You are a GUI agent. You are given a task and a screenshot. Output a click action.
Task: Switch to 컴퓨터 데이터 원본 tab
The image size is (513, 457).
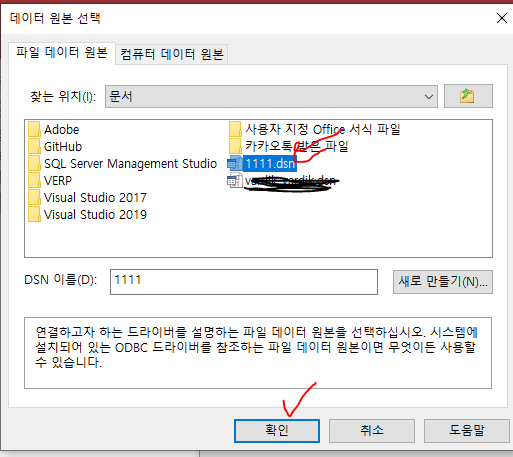click(x=171, y=54)
